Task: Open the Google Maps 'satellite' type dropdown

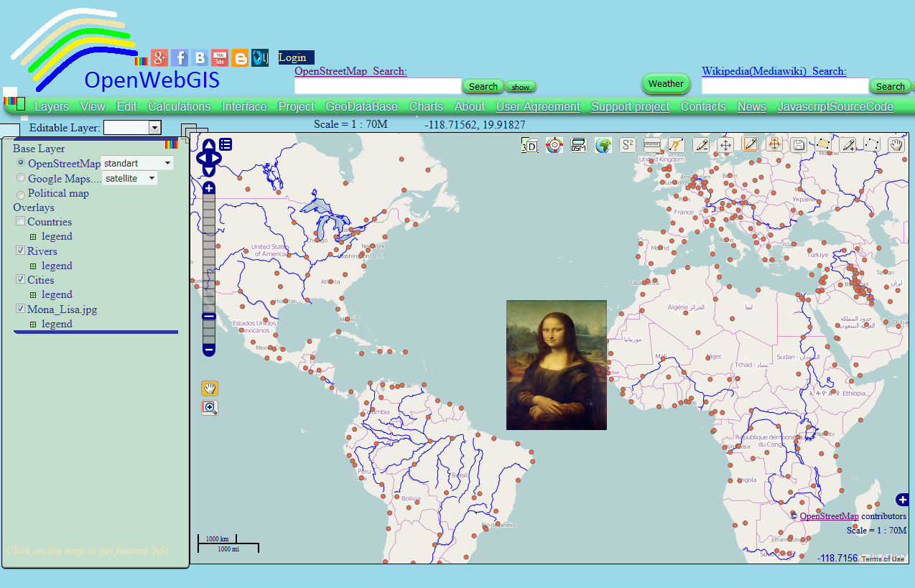Action: (130, 178)
